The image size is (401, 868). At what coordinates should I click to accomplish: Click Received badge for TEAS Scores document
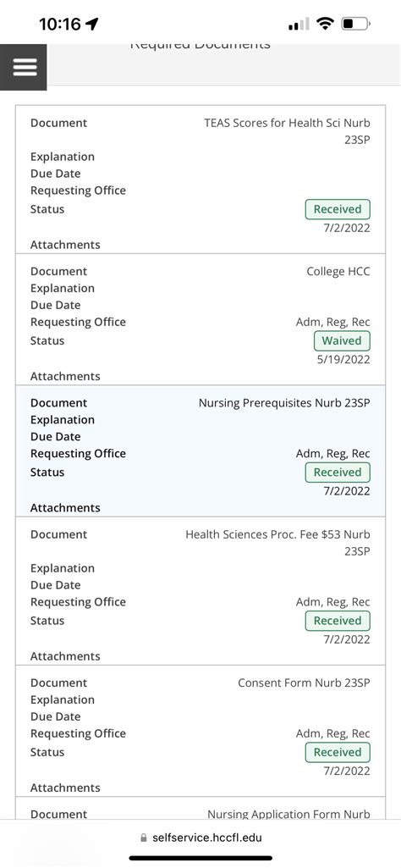click(x=338, y=209)
